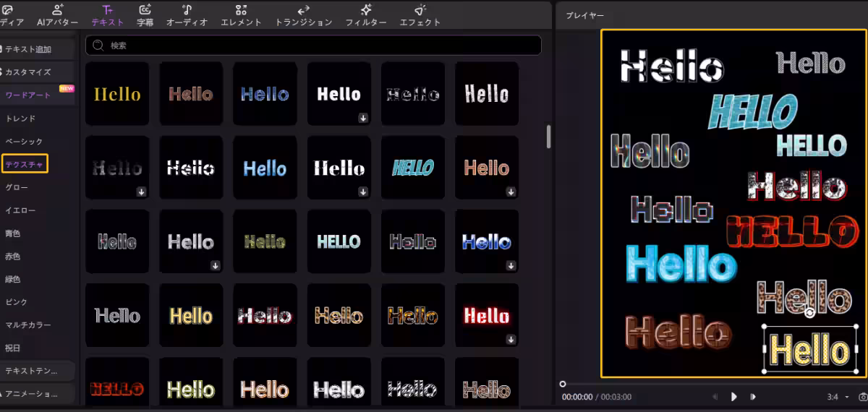The image size is (868, 412).
Task: Click the 検索 search field
Action: (x=318, y=46)
